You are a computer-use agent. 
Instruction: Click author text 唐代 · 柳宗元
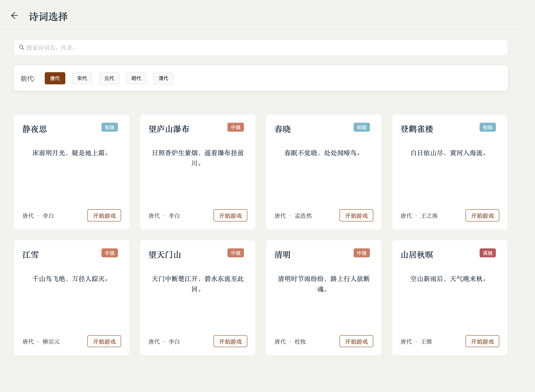pyautogui.click(x=41, y=342)
